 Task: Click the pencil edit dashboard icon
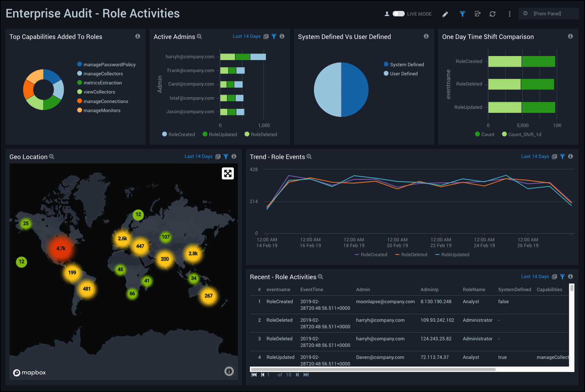(445, 14)
